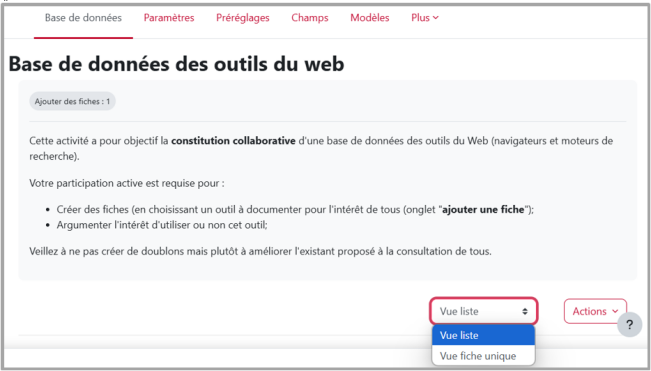Choose Vue fiche unique option
Viewport: 651px width, 371px height.
[x=483, y=356]
